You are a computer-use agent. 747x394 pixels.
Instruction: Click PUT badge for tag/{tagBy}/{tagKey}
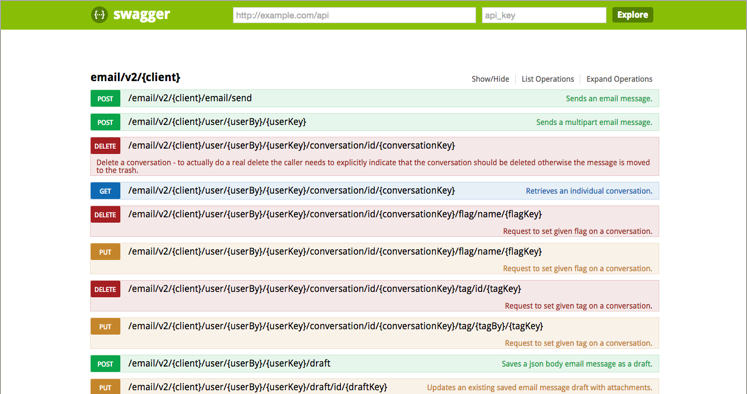[x=105, y=326]
